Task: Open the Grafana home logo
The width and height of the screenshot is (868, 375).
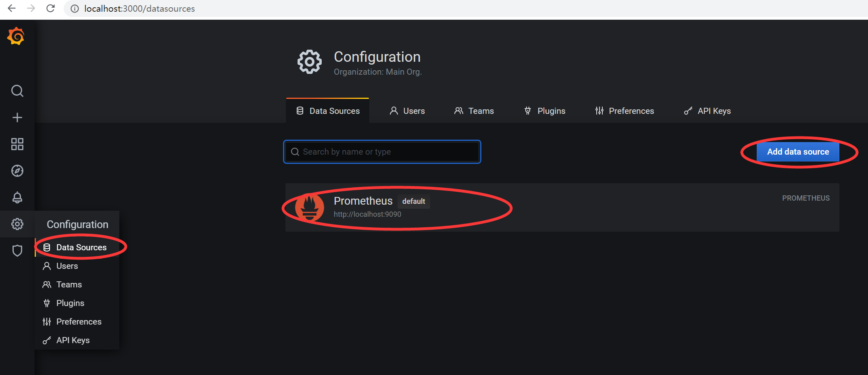Action: pyautogui.click(x=16, y=36)
